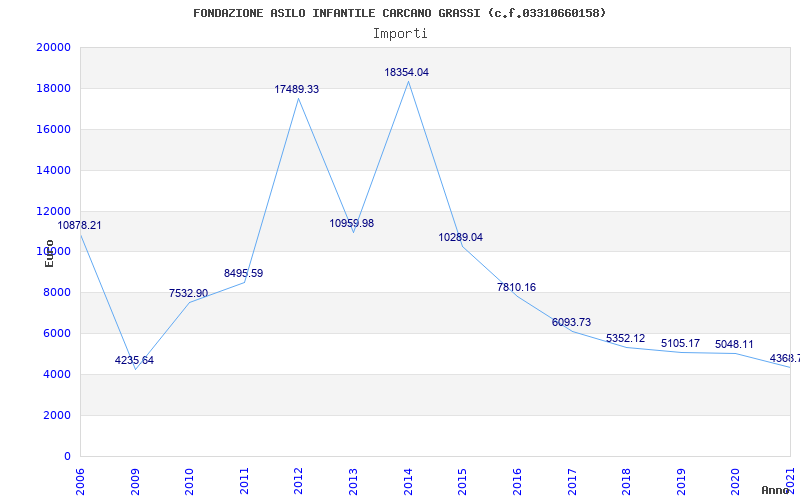This screenshot has width=800, height=500.
Task: Click the Anno x-axis title
Action: click(x=775, y=490)
